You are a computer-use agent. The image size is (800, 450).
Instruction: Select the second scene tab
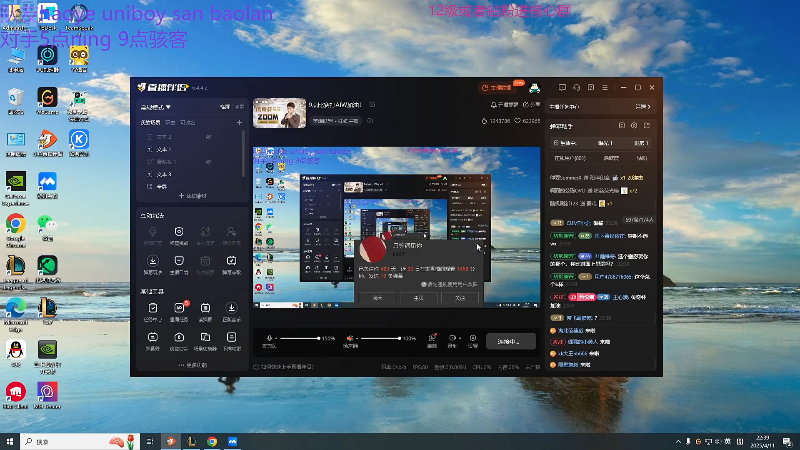[170, 122]
